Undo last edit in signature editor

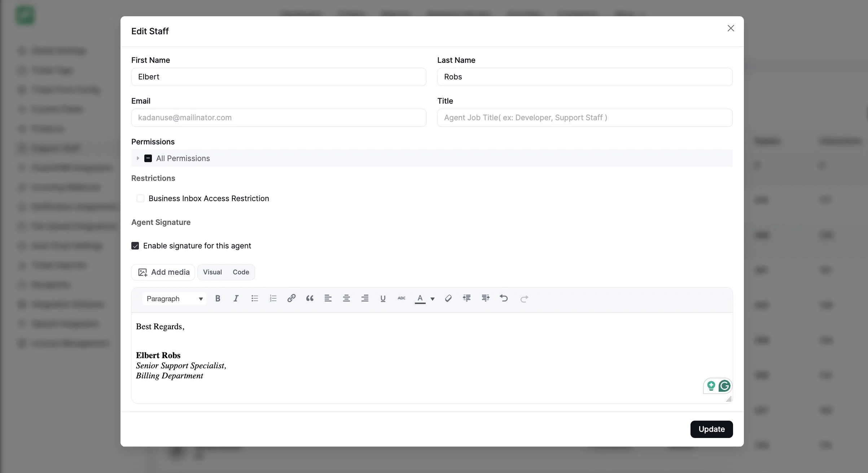pos(504,298)
